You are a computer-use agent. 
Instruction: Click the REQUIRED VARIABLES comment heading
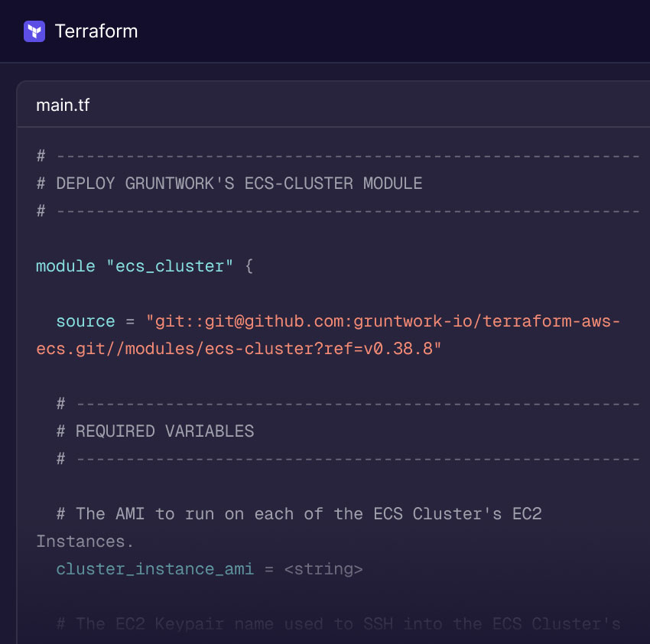tap(155, 431)
